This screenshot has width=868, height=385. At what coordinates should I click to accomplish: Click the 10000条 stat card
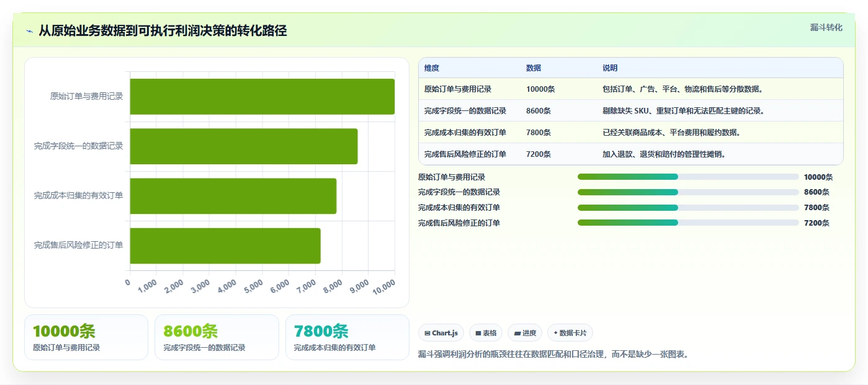pyautogui.click(x=86, y=337)
